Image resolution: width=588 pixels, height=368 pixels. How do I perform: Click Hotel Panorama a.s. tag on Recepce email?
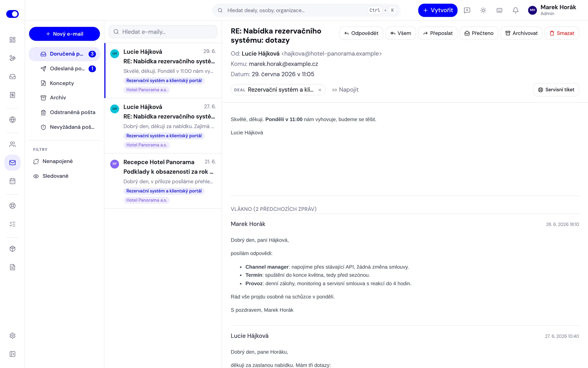coord(146,200)
